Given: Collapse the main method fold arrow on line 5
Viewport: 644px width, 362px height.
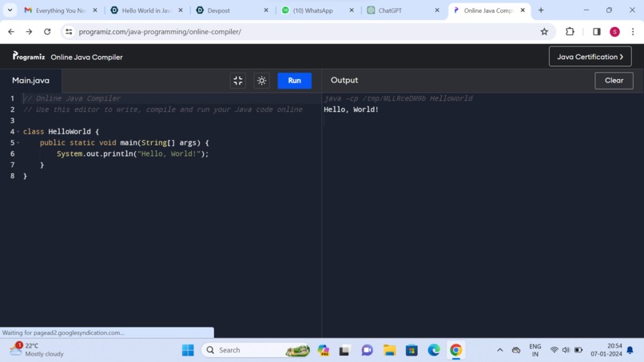Looking at the screenshot, I should [18, 142].
